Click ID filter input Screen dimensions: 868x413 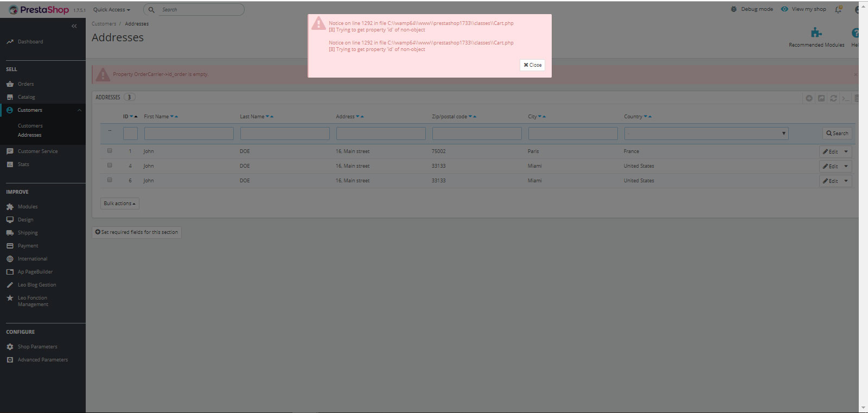click(130, 134)
